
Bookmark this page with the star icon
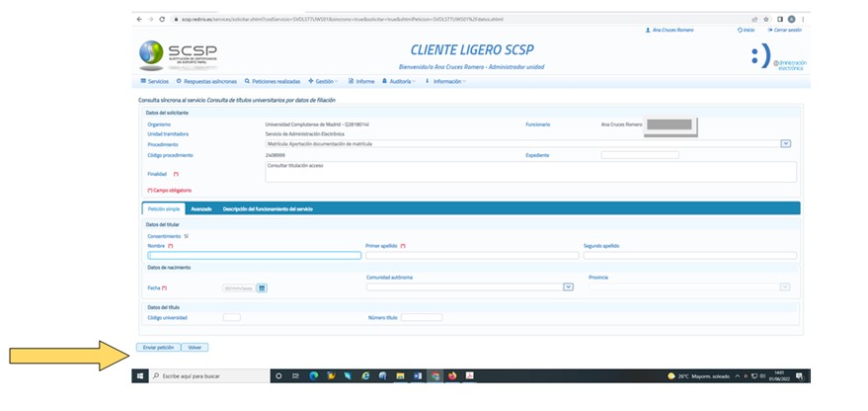click(x=767, y=19)
